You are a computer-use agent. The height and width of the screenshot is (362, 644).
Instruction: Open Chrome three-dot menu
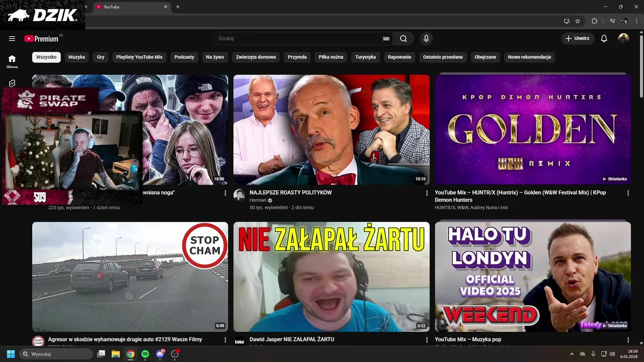[635, 21]
